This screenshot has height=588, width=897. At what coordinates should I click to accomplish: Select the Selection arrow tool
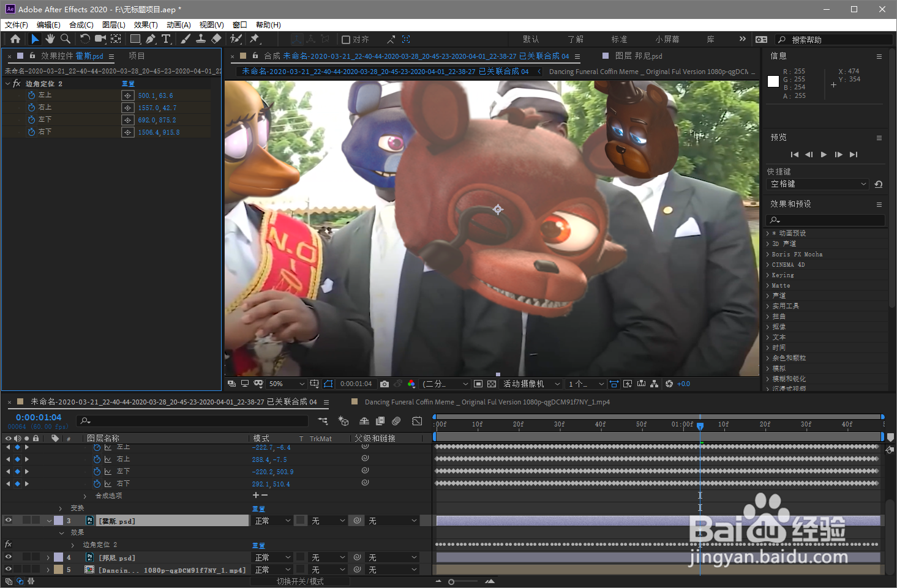[35, 39]
